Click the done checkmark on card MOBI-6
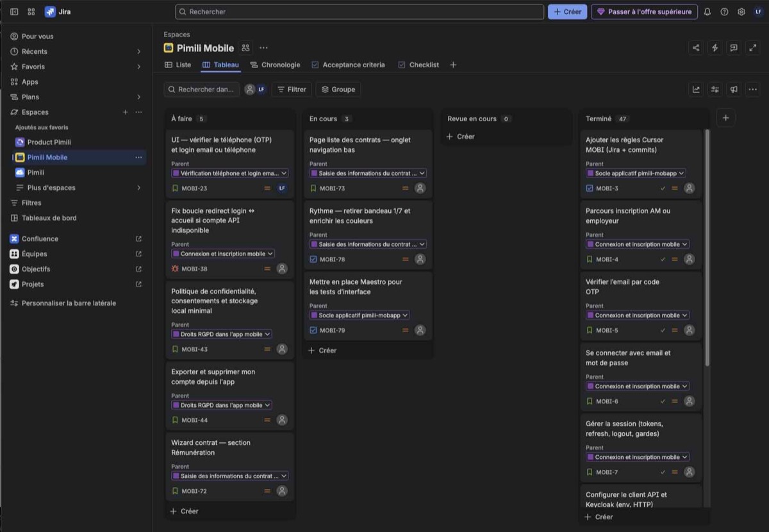The image size is (769, 532). (x=663, y=401)
